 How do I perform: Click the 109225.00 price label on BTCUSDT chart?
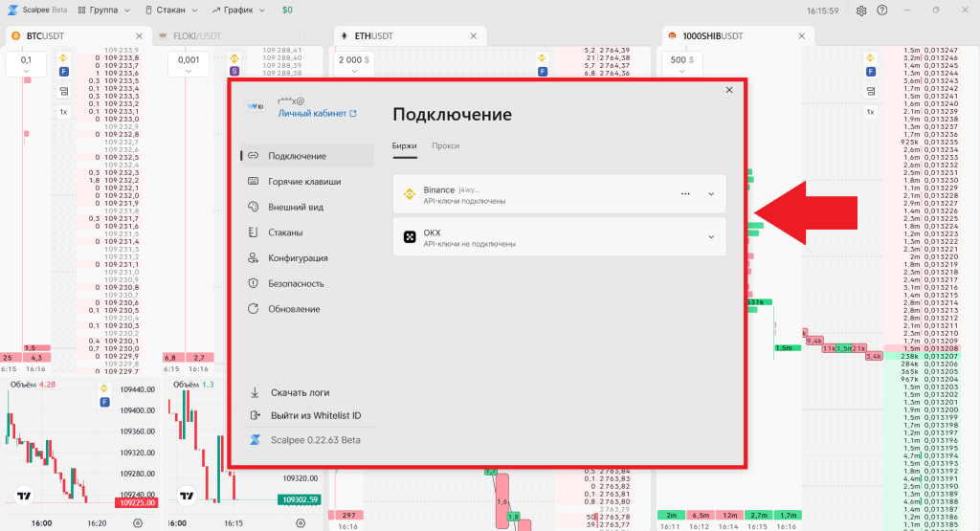[136, 502]
